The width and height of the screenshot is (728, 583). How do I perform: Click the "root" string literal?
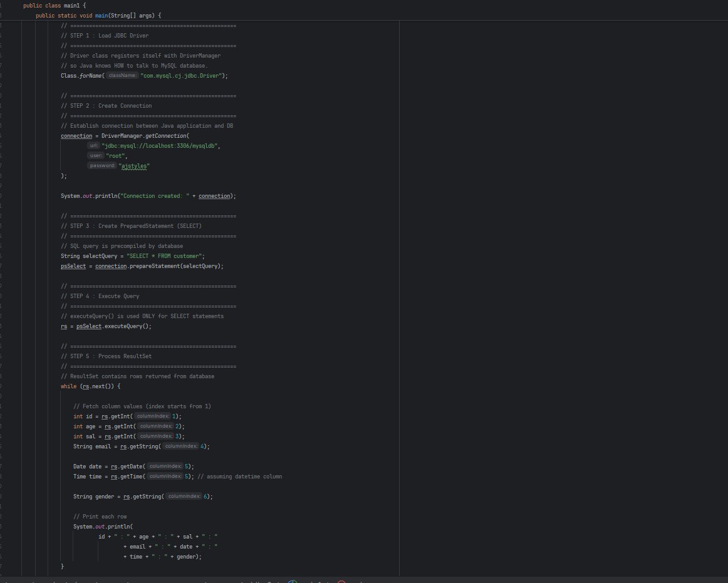(115, 156)
